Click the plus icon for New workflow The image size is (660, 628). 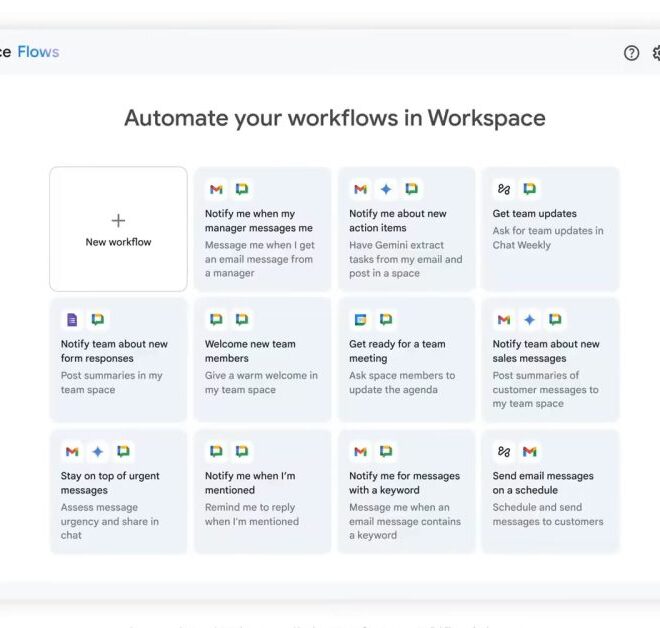tap(118, 221)
